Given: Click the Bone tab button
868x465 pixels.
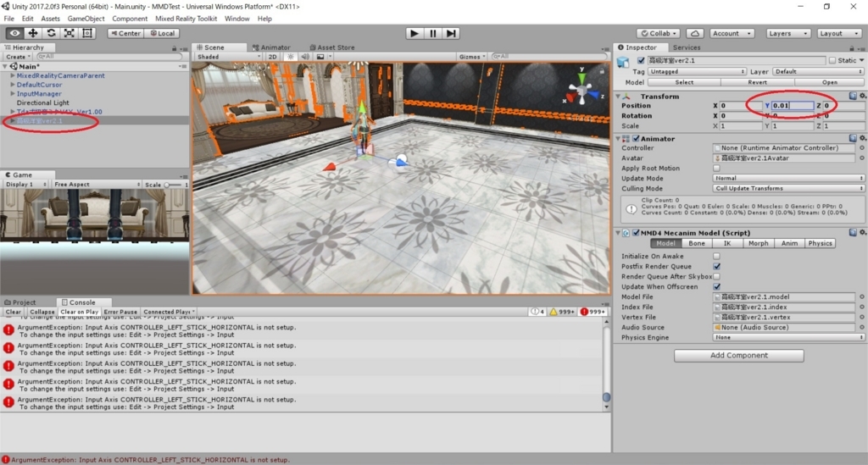Looking at the screenshot, I should [x=697, y=243].
